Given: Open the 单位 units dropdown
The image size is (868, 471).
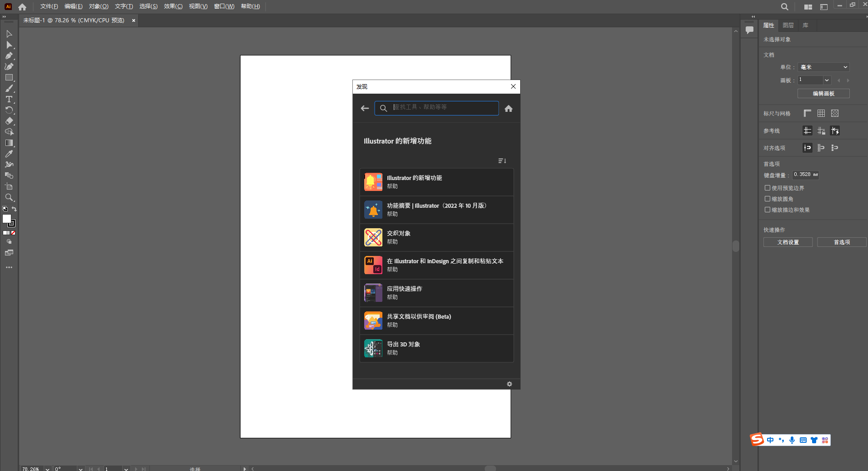Looking at the screenshot, I should (823, 67).
